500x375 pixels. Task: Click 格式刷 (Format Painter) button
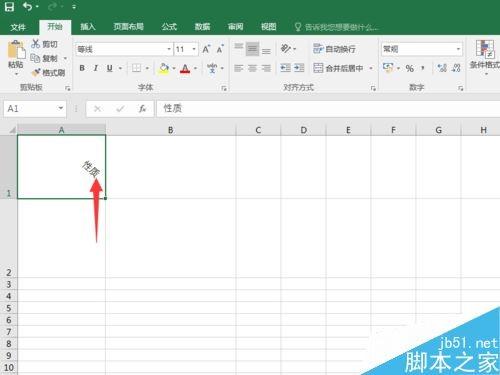48,73
